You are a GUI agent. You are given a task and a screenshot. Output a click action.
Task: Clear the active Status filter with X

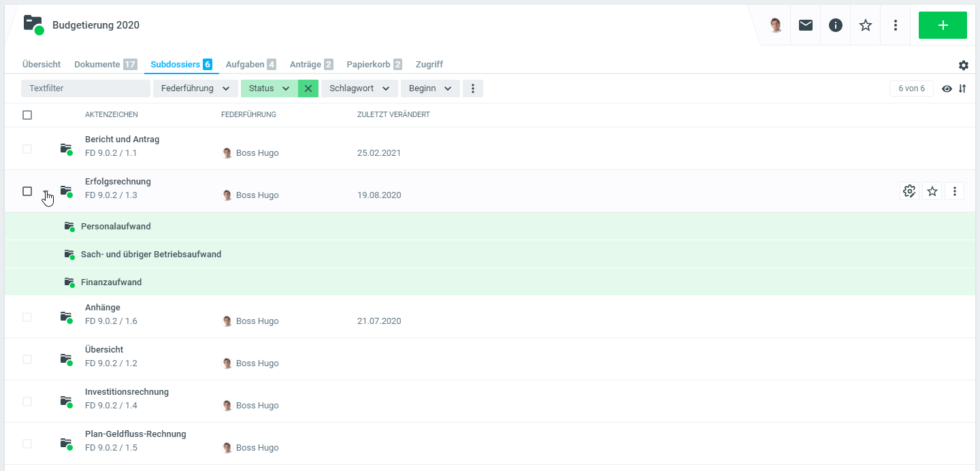tap(308, 88)
